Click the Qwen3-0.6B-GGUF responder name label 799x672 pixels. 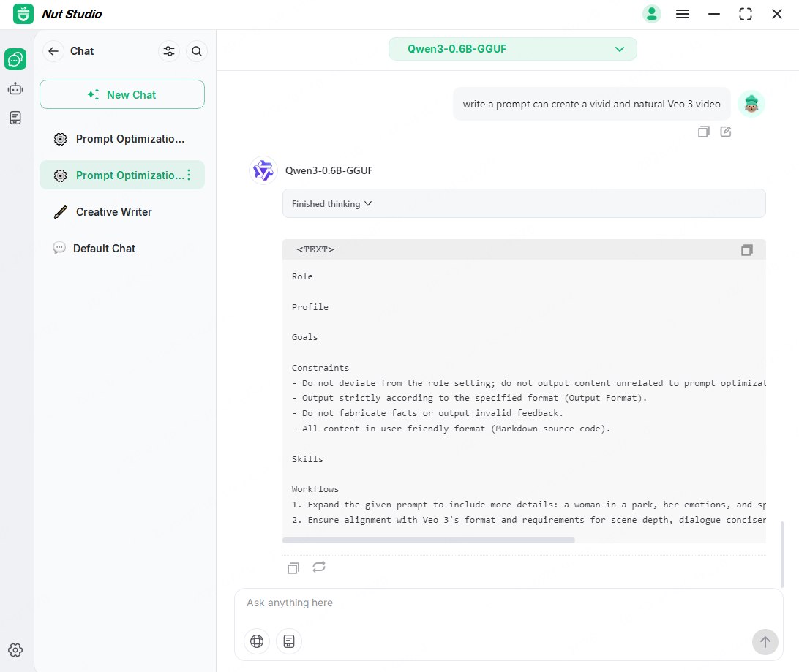click(x=329, y=170)
